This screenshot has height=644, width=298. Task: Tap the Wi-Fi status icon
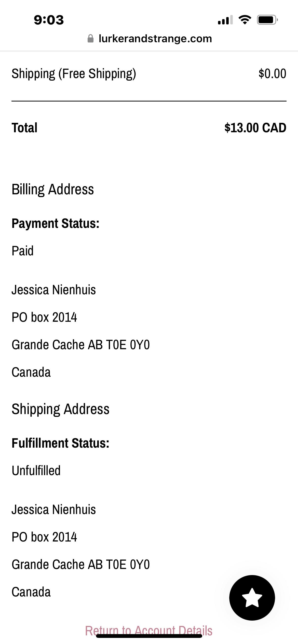click(x=245, y=20)
